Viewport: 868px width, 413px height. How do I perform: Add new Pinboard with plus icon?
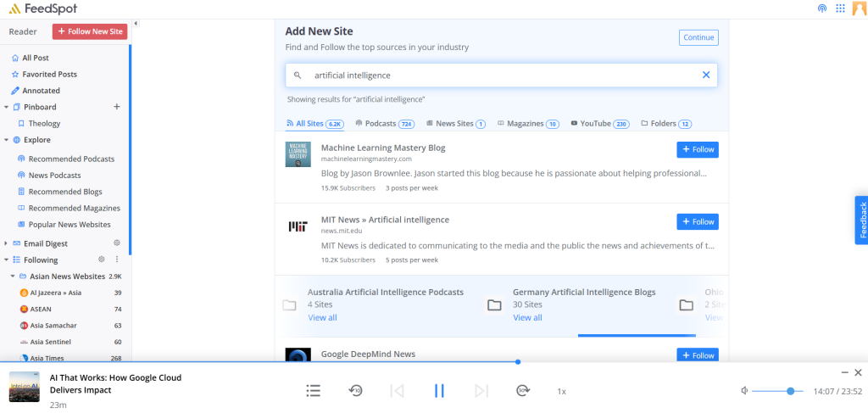tap(117, 107)
